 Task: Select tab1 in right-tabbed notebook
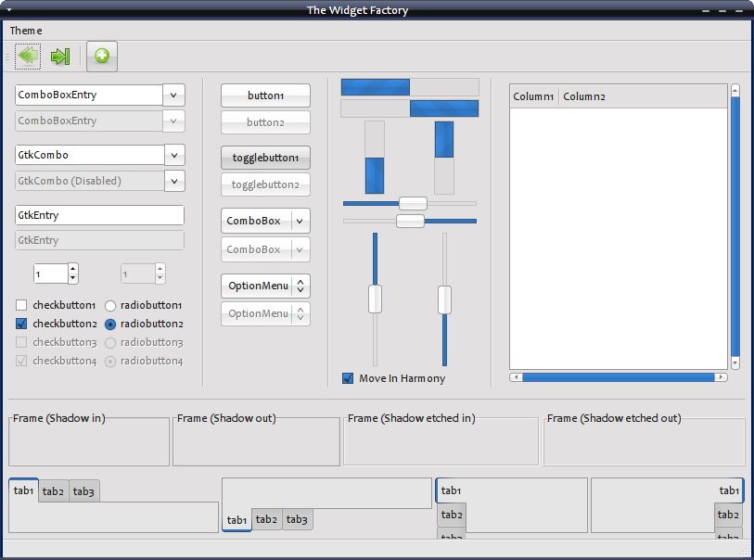pyautogui.click(x=729, y=490)
